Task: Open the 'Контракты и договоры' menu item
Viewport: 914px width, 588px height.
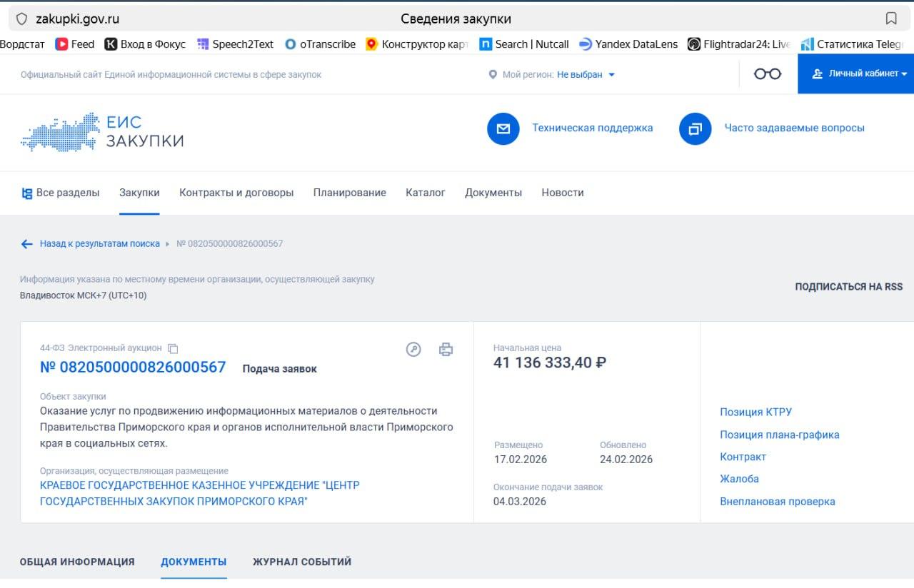Action: pos(236,193)
